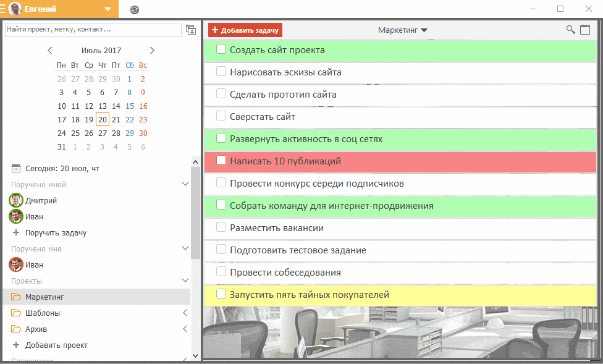Viewport: 603px width, 364px height.
Task: Open the Евгений account menu
Action: [x=108, y=9]
